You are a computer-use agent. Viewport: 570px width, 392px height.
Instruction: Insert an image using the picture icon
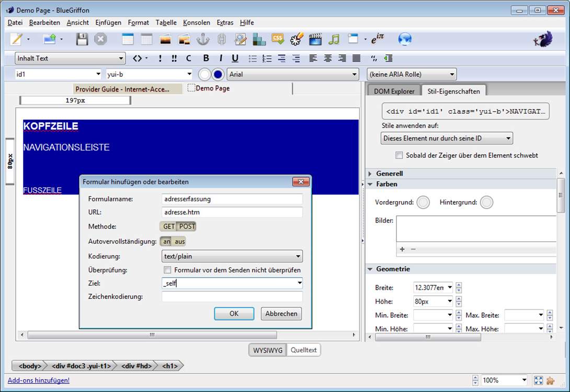[x=165, y=39]
